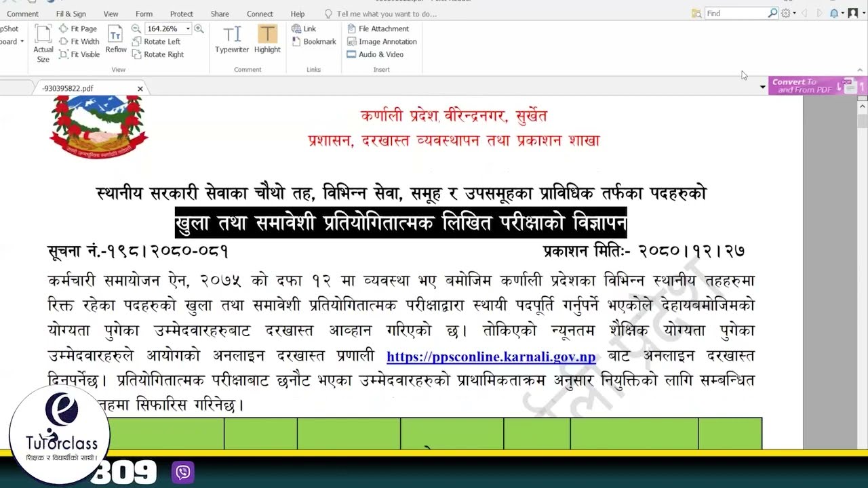Image resolution: width=868 pixels, height=488 pixels.
Task: Go to the next find result arrow
Action: click(x=819, y=13)
